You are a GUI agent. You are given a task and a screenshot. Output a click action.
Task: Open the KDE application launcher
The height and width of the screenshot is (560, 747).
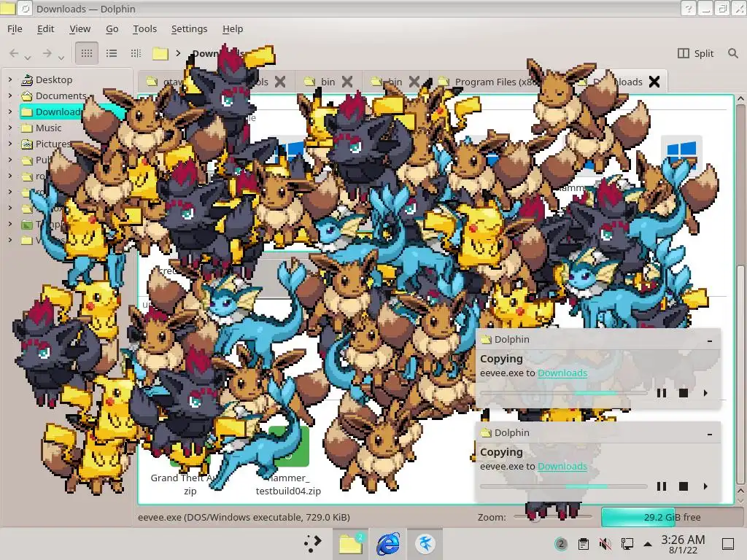[313, 543]
